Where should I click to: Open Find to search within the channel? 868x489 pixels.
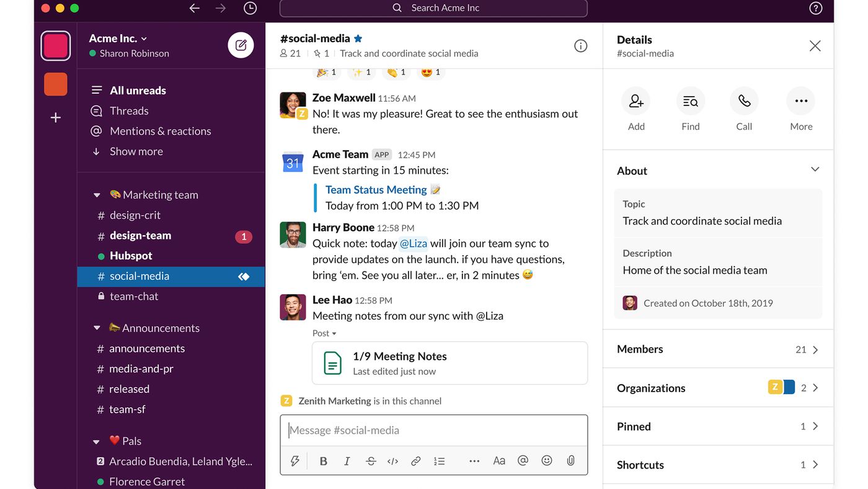(690, 101)
